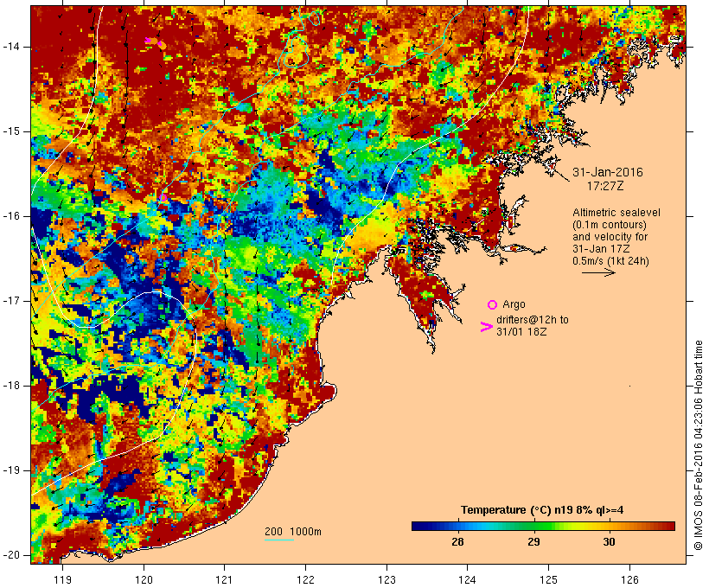Click the '-17' latitude axis label
Viewport: 709px width, 588px height.
10,301
